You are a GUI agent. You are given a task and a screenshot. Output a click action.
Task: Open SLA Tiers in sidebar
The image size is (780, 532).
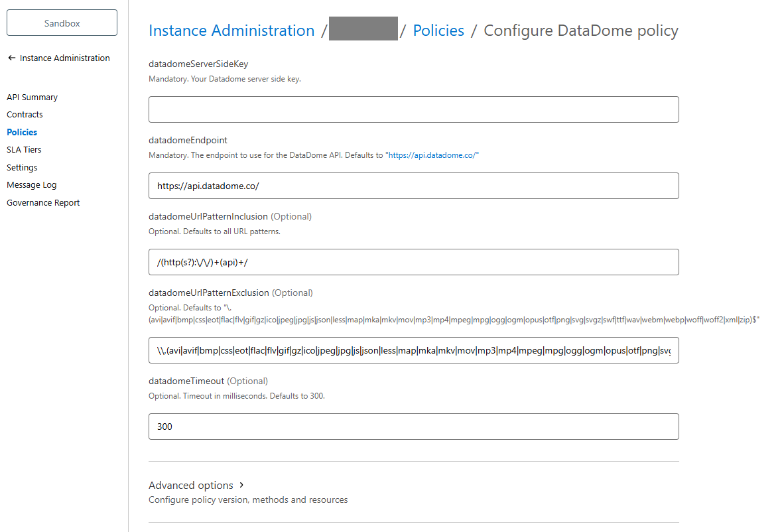pyautogui.click(x=24, y=150)
